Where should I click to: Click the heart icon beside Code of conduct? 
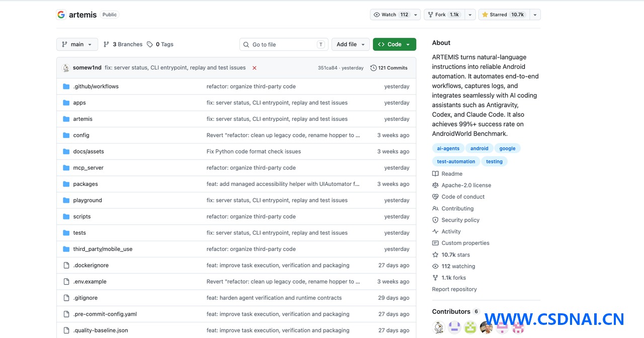(x=435, y=197)
